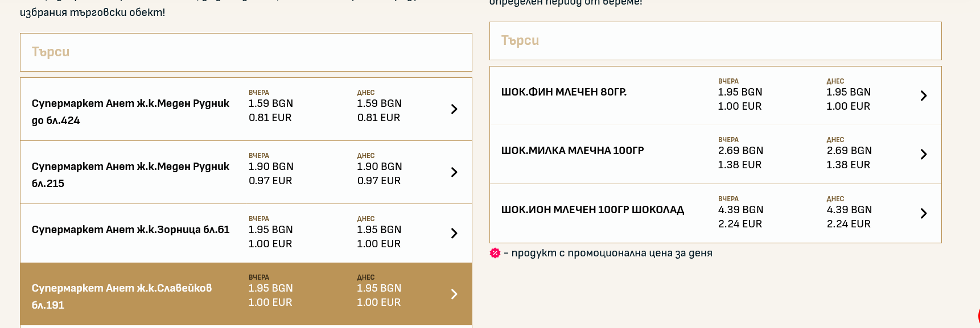Expand Славейков бл.191 store arrow
980x328 pixels.
[x=454, y=294]
